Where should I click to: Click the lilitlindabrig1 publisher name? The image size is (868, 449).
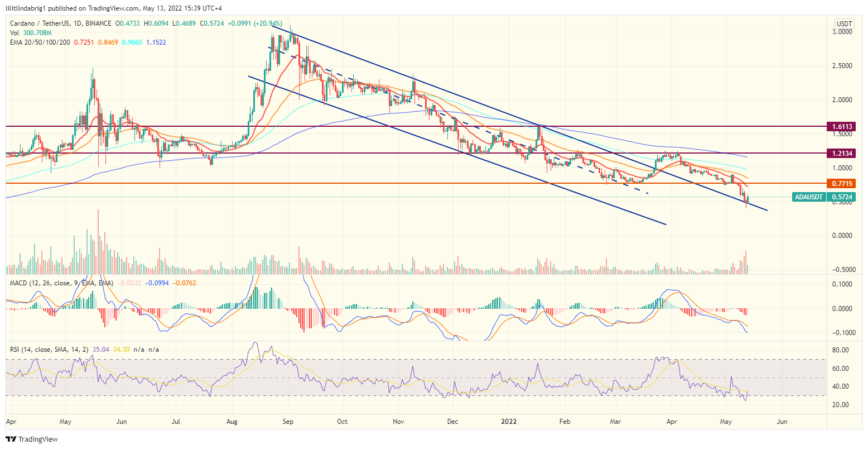pyautogui.click(x=26, y=7)
